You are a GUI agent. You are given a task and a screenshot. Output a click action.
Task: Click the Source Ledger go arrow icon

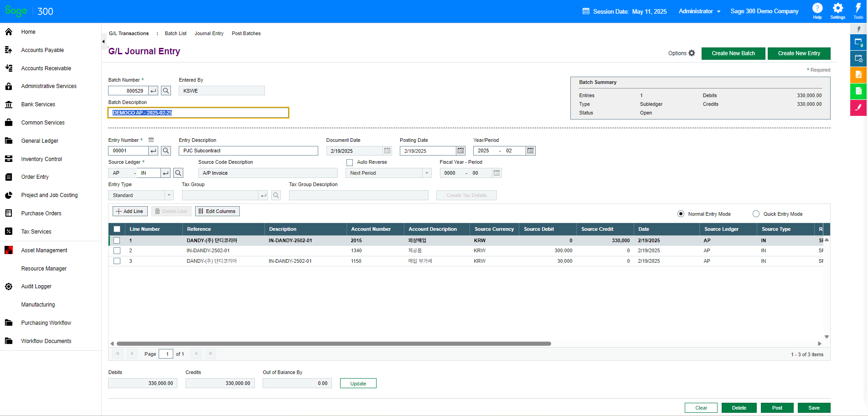(166, 173)
